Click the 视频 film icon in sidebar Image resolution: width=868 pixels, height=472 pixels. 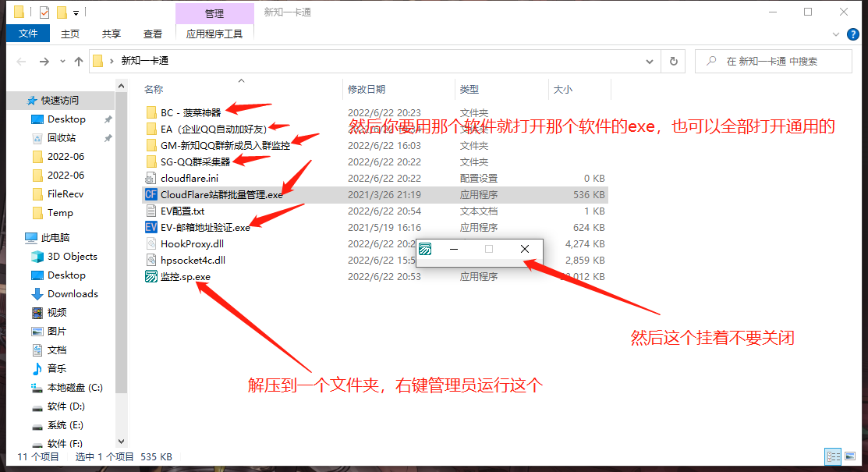(x=37, y=312)
